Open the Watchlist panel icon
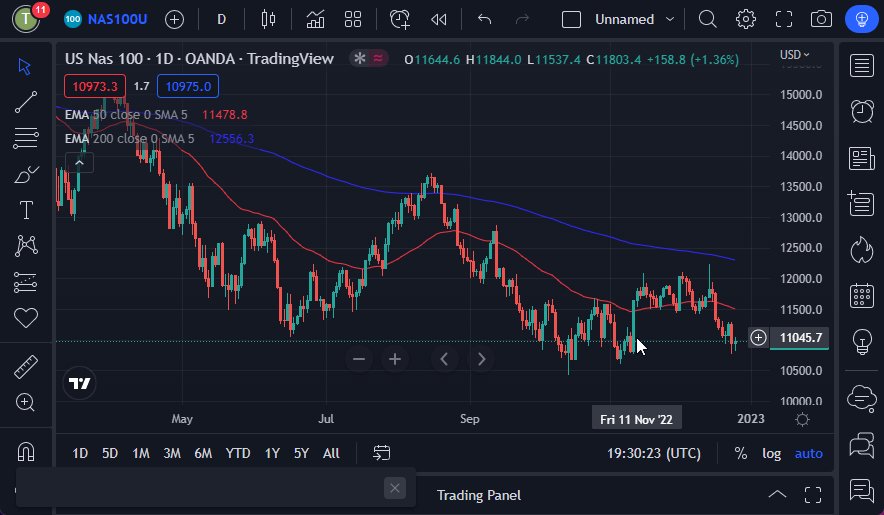Image resolution: width=884 pixels, height=515 pixels. click(861, 66)
